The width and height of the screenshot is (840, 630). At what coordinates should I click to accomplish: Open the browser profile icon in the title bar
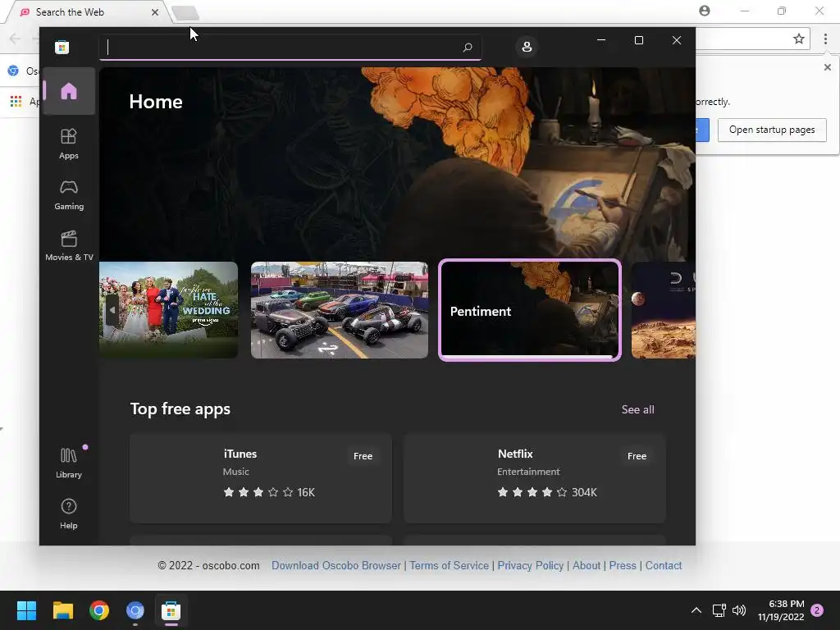click(705, 11)
